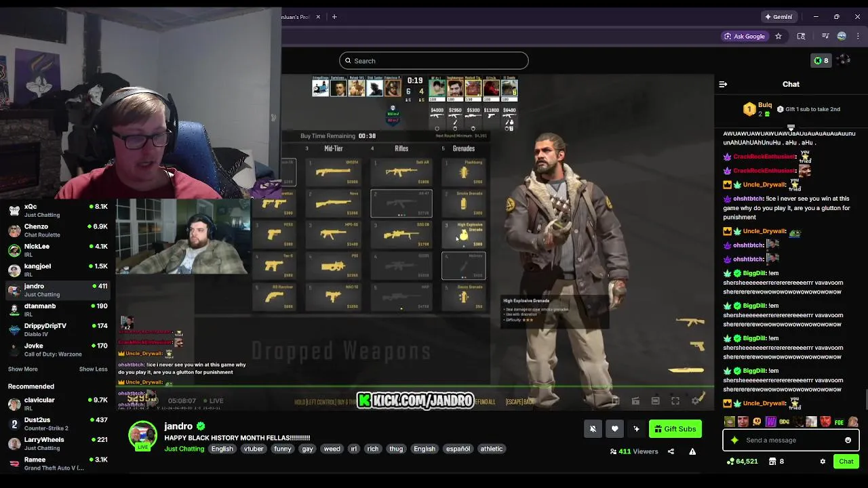Open Jovke Call of Duty channel
The height and width of the screenshot is (488, 868).
pyautogui.click(x=58, y=350)
